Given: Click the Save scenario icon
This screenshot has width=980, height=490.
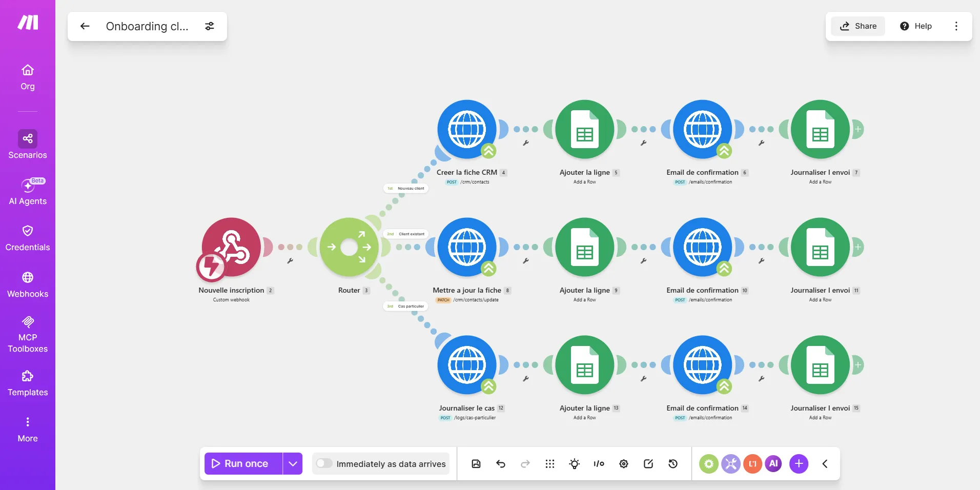Looking at the screenshot, I should point(476,464).
